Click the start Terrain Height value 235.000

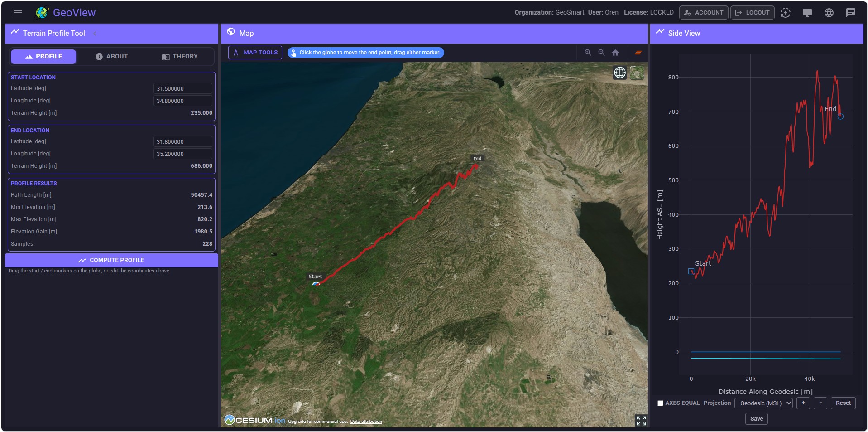pyautogui.click(x=201, y=113)
